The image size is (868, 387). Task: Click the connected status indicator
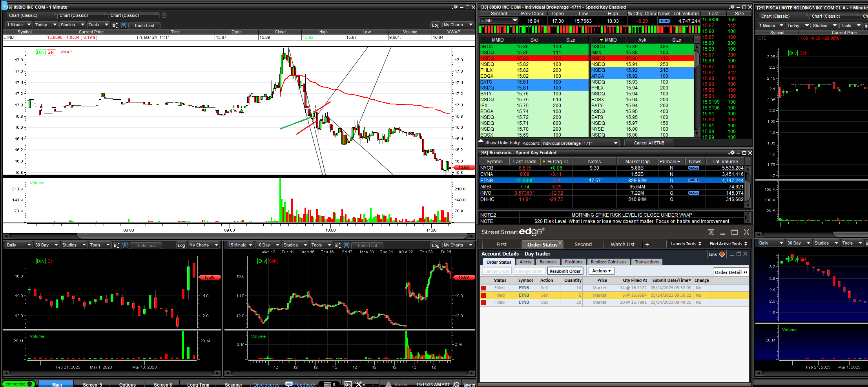(x=18, y=384)
